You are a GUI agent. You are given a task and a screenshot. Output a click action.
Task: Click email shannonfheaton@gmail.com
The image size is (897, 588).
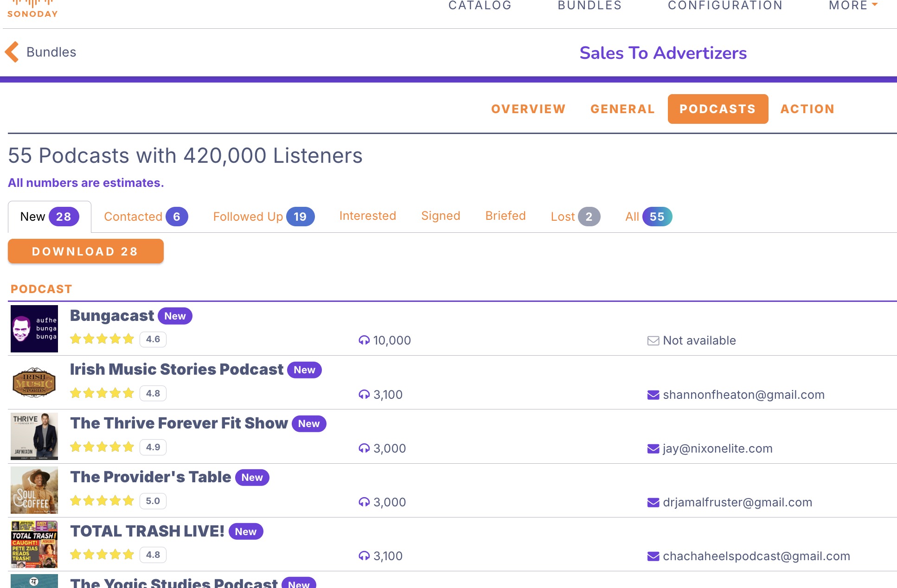click(743, 395)
